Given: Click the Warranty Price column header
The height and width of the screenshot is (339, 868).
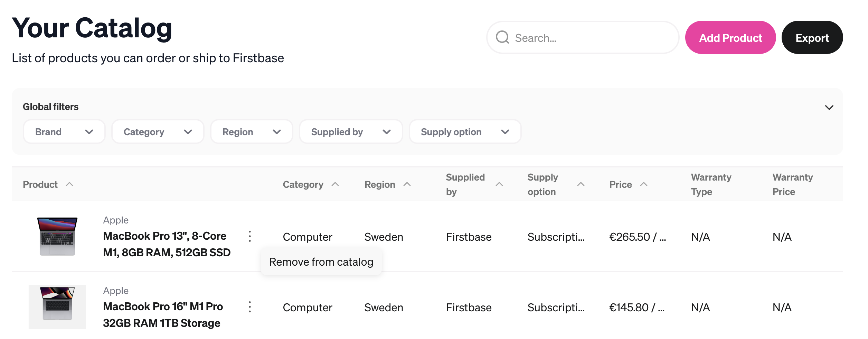Looking at the screenshot, I should [793, 184].
